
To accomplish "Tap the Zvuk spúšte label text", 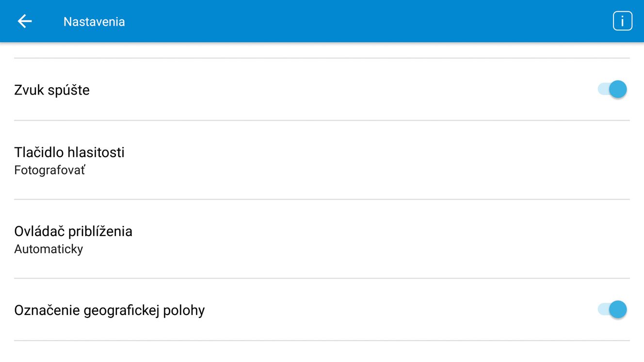I will pos(52,90).
